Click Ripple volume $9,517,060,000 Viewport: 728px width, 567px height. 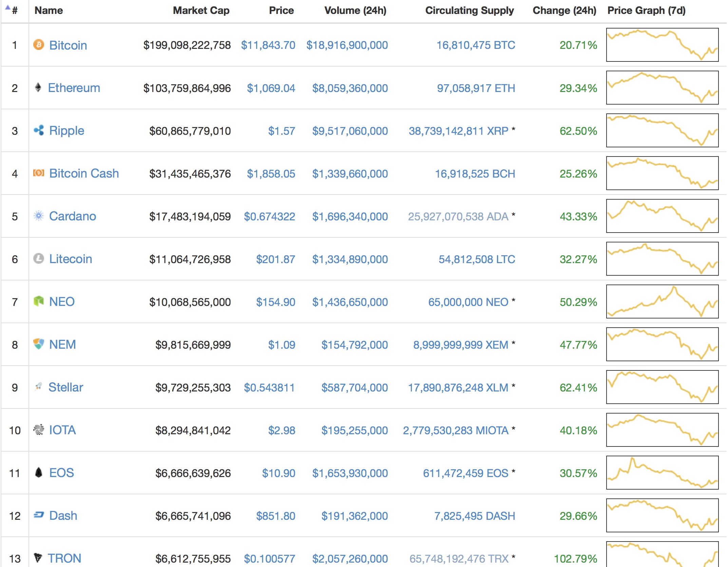350,131
